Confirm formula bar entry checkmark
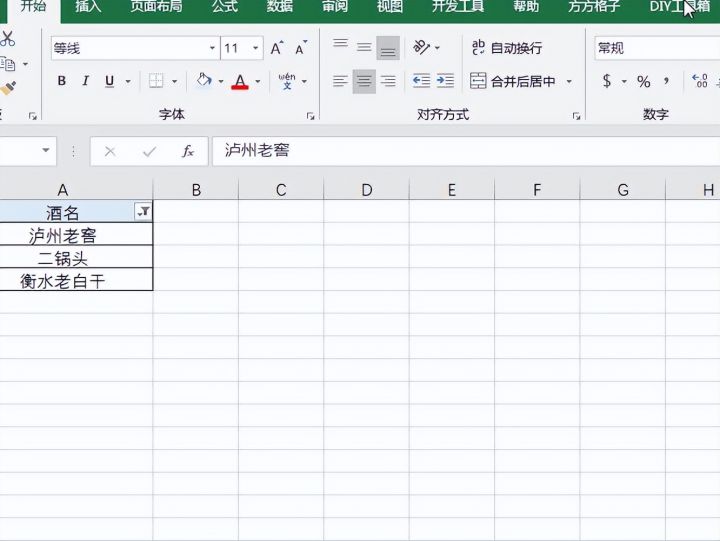This screenshot has width=720, height=541. coord(149,151)
